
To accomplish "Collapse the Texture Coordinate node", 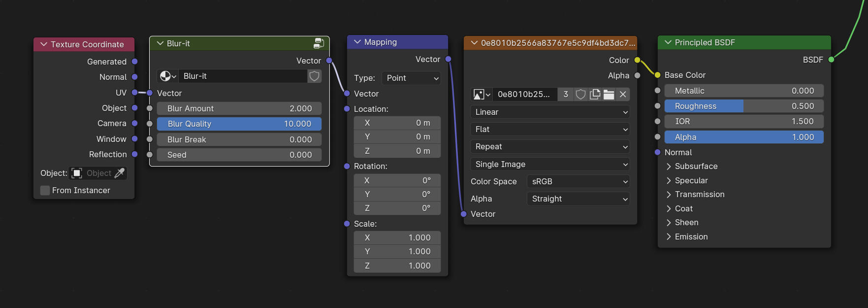I will pyautogui.click(x=44, y=44).
